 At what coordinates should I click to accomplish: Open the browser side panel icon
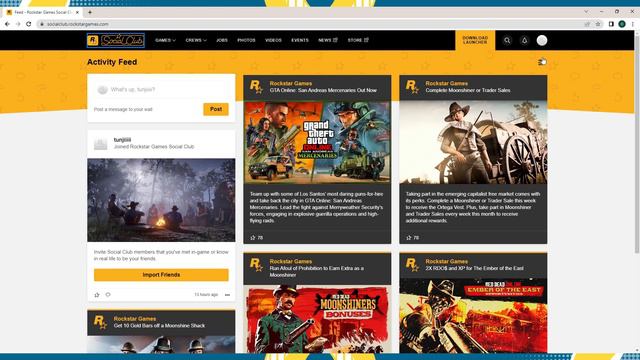(611, 24)
